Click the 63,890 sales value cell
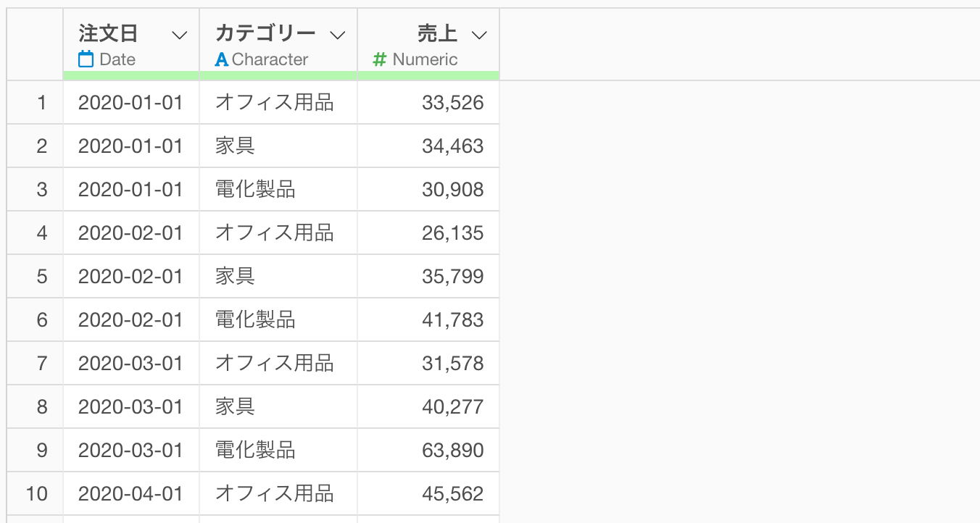980x523 pixels. pos(428,450)
